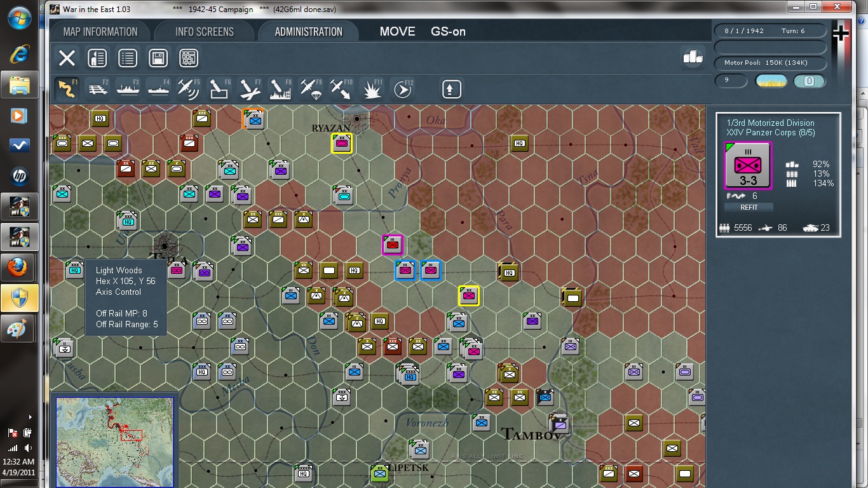Screen dimensions: 868x488
Task: Select Air Recon mode (F5)
Action: (x=189, y=89)
